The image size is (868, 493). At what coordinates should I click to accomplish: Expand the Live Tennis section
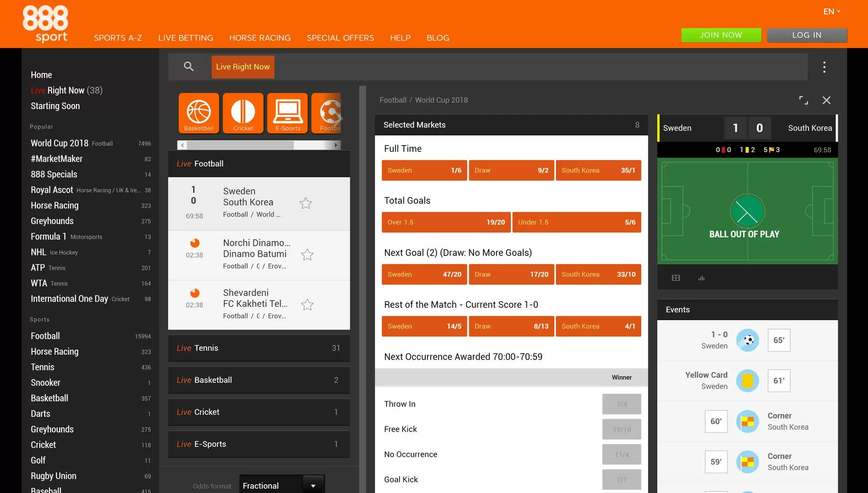pos(259,348)
